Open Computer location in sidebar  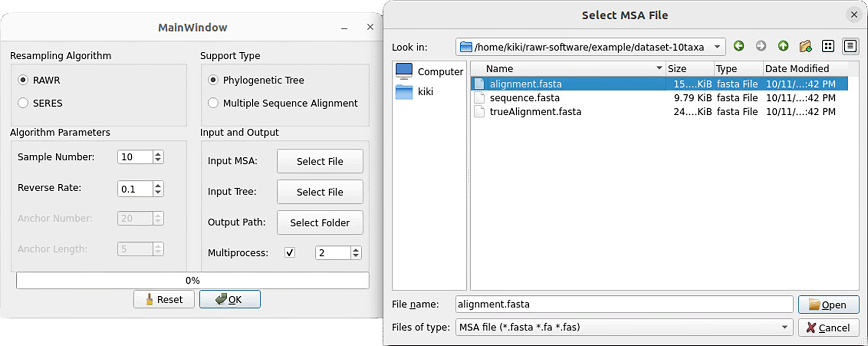coord(429,72)
